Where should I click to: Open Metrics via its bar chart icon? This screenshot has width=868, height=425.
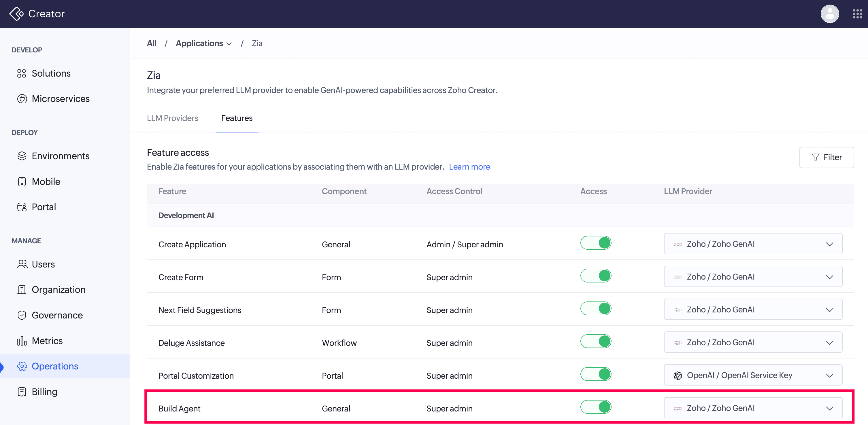22,341
